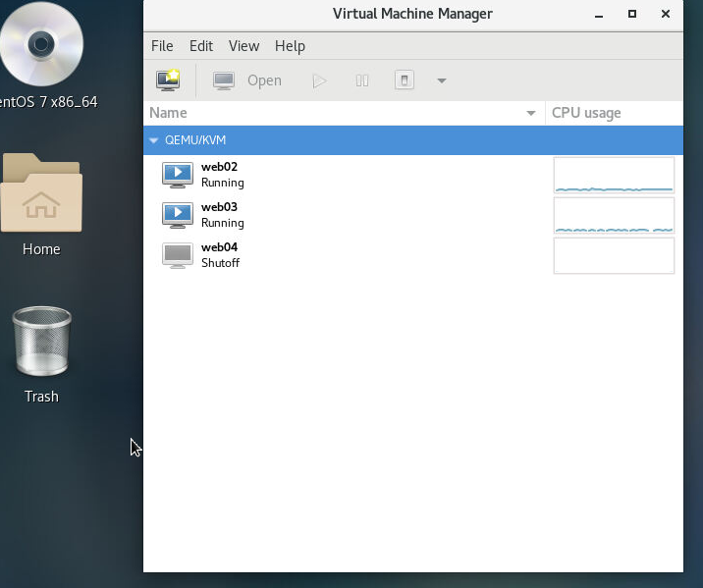
Task: Sort by the Name column header
Action: (344, 113)
